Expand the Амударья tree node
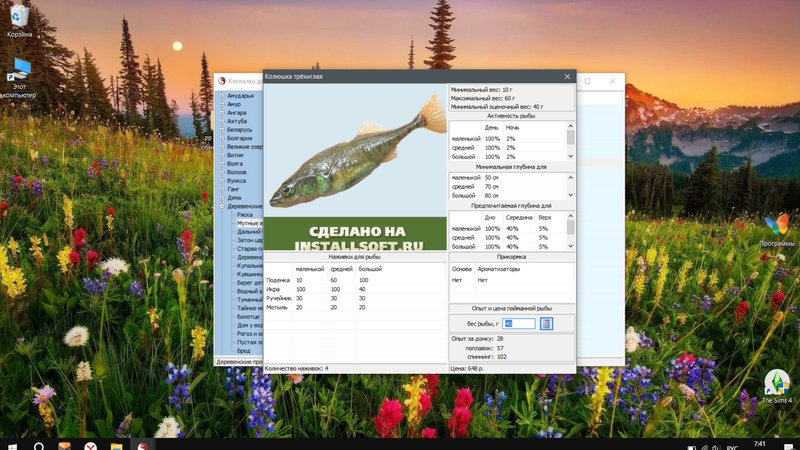800x450 pixels. (221, 96)
